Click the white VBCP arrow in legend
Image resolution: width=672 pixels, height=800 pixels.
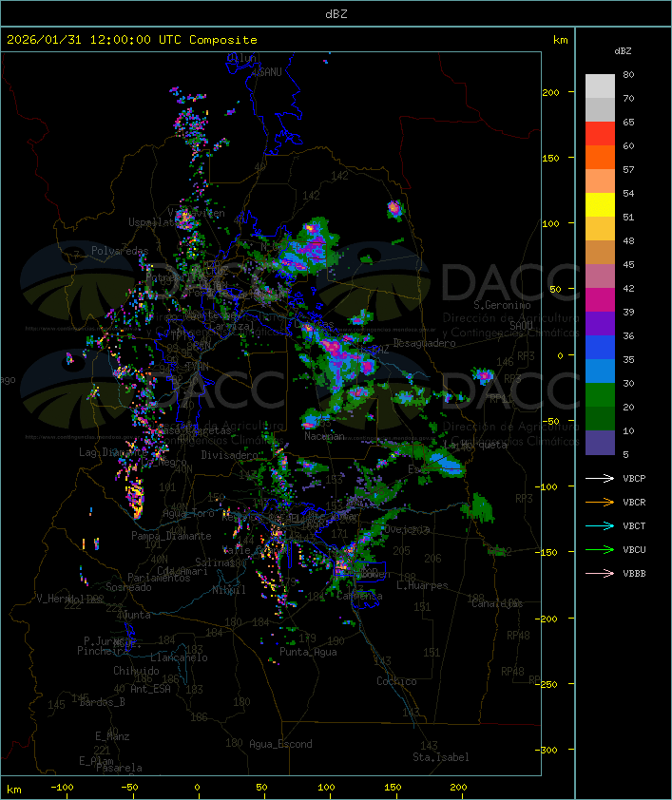pyautogui.click(x=601, y=478)
